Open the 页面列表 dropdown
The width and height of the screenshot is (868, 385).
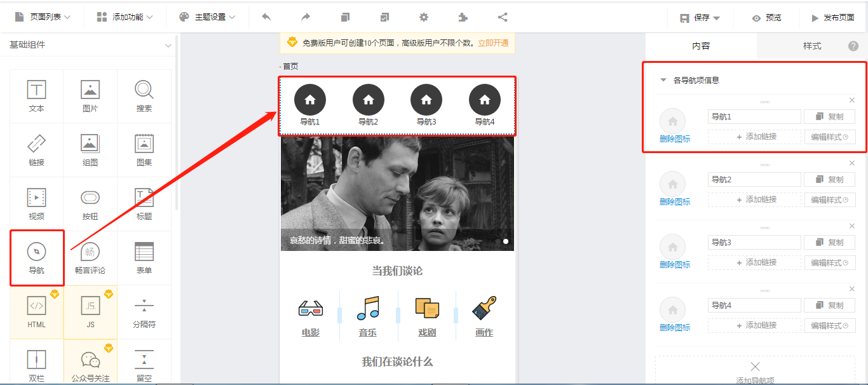point(43,17)
